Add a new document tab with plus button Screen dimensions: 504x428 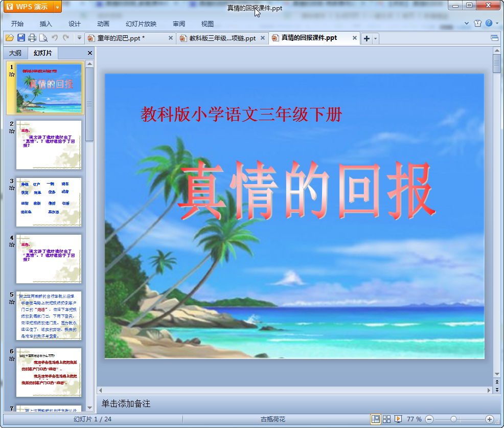[366, 38]
